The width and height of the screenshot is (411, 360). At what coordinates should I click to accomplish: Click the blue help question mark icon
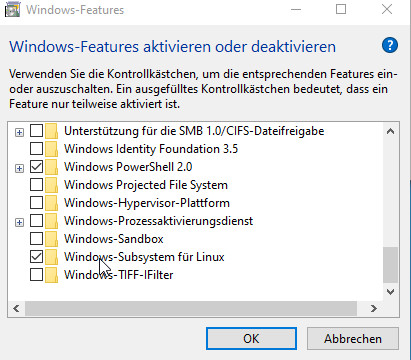[x=390, y=45]
